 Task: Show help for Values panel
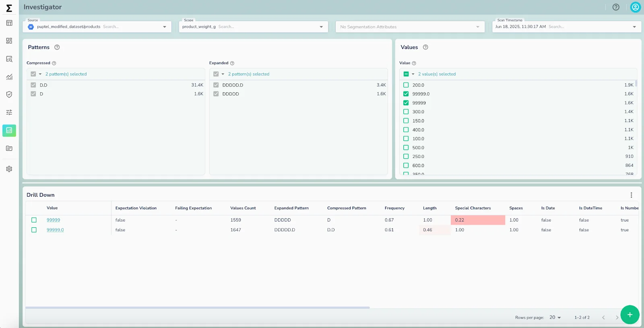point(425,47)
